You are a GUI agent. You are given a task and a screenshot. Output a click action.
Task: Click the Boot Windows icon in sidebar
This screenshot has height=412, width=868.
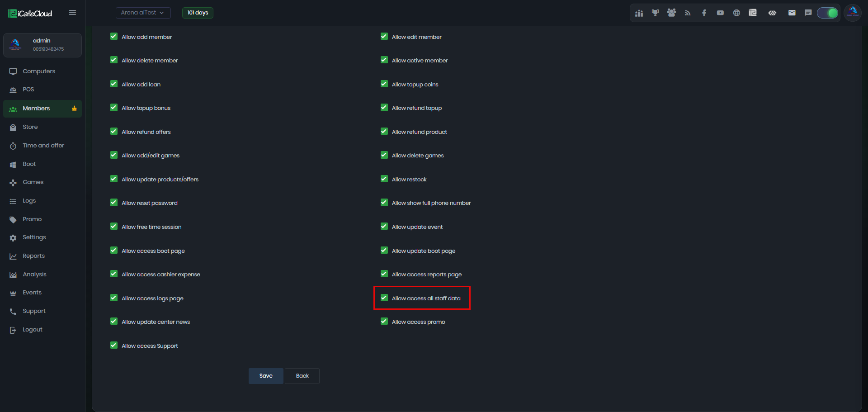(x=13, y=164)
